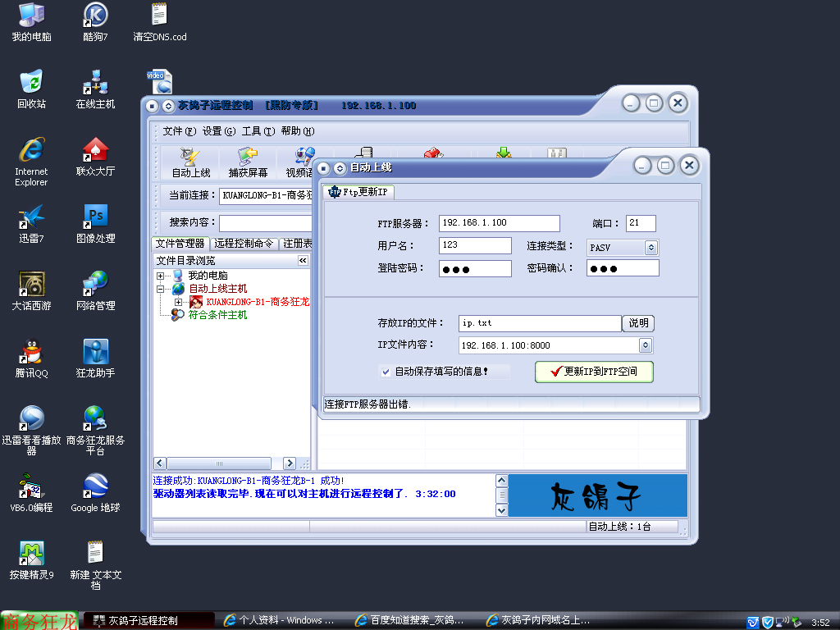
Task: Click 端口 port input field
Action: (641, 223)
